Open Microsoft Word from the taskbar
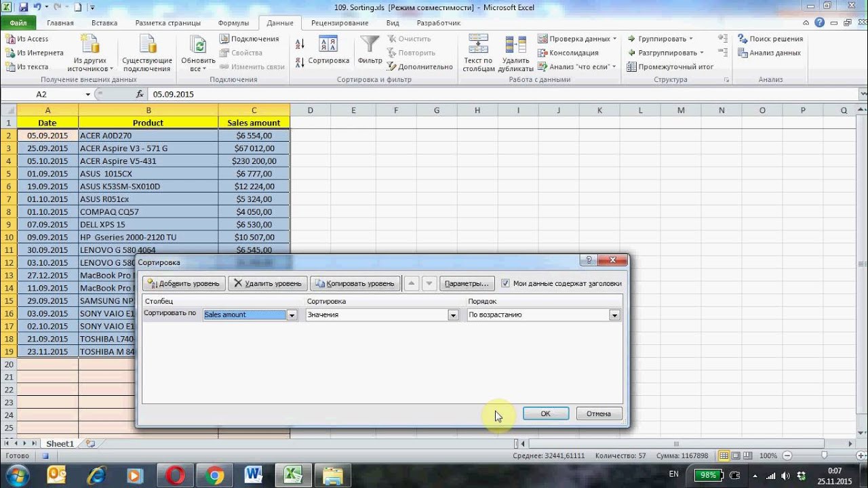The image size is (868, 488). click(254, 475)
